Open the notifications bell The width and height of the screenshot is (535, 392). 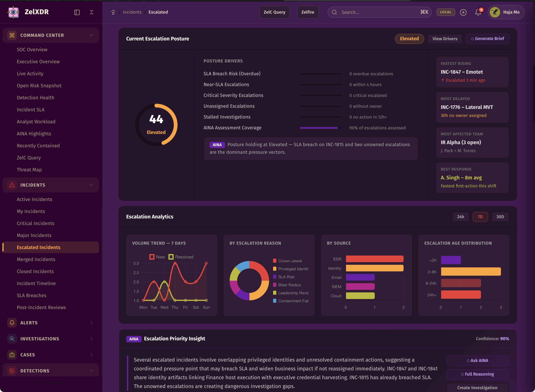pyautogui.click(x=478, y=12)
